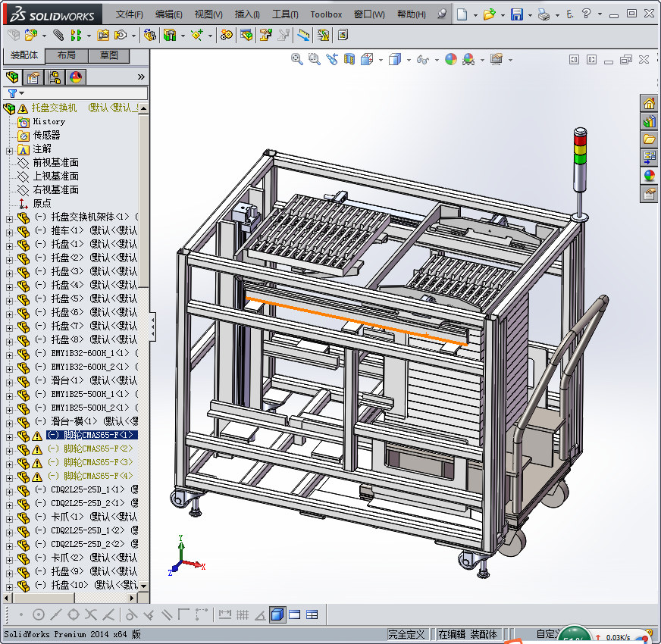Image resolution: width=661 pixels, height=644 pixels.
Task: Open the ConfigurationManager tab icon
Action: tap(55, 77)
